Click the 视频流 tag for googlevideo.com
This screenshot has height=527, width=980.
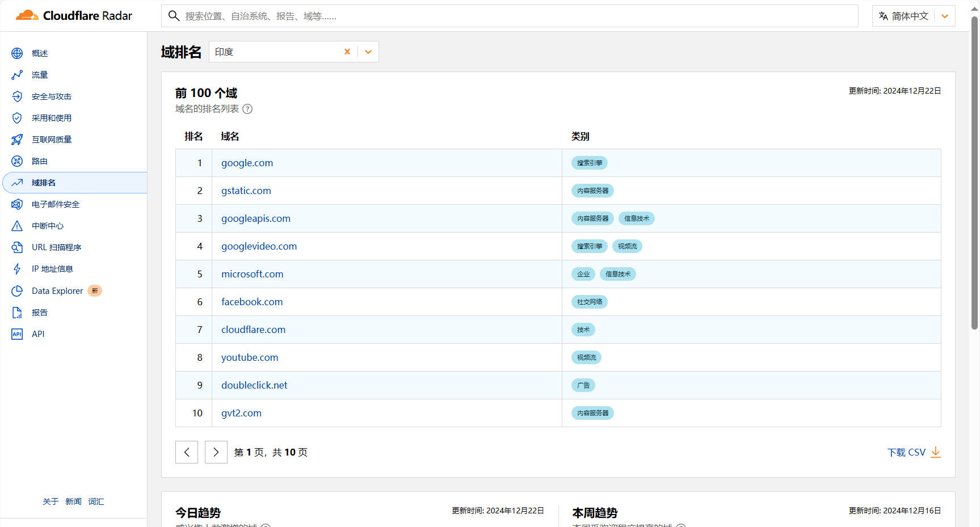(627, 246)
